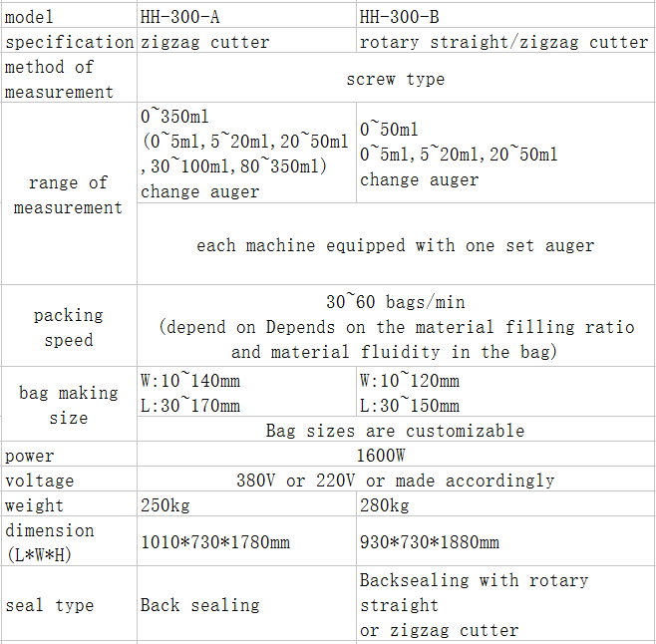Screen dimensions: 656x644
Task: Select the 'W:10~120mm' bag size cell
Action: point(503,393)
